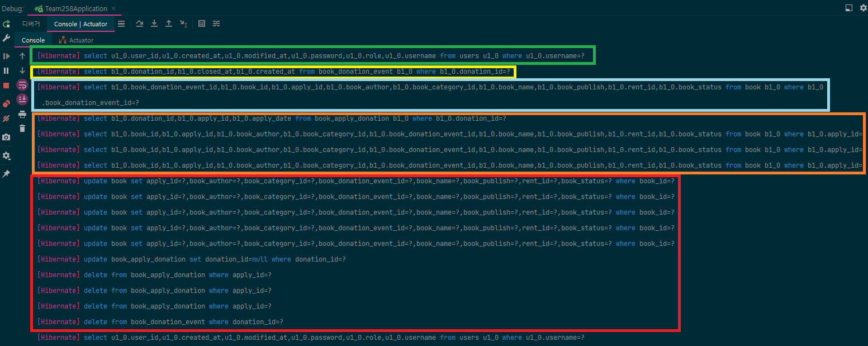This screenshot has width=868, height=346.
Task: Click the restore layout icon at top right
Action: click(x=849, y=8)
